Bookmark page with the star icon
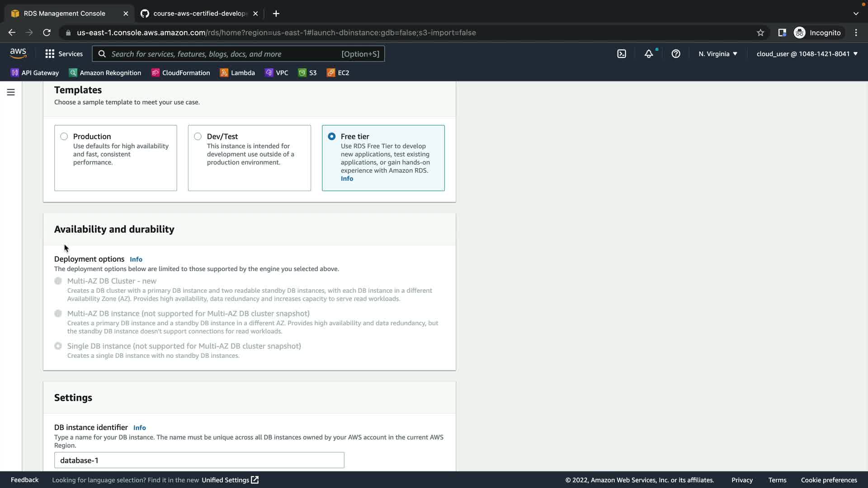 [760, 33]
